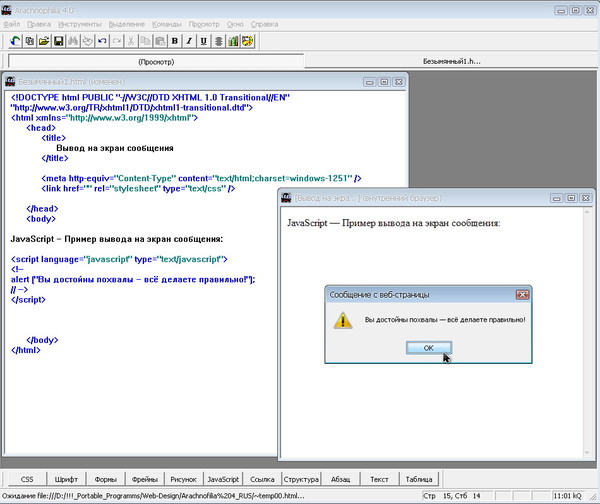Open the Фреймы bottom toolbar tab
Viewport: 600px width, 504px height.
(145, 479)
